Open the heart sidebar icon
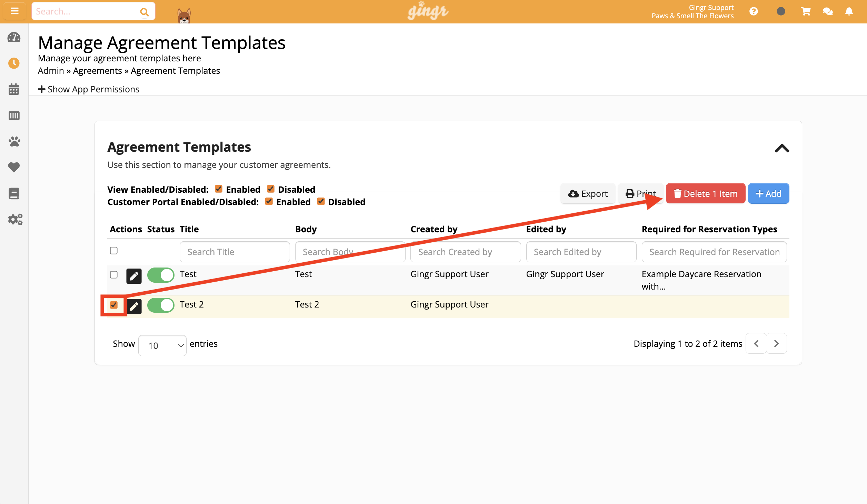 [x=14, y=167]
